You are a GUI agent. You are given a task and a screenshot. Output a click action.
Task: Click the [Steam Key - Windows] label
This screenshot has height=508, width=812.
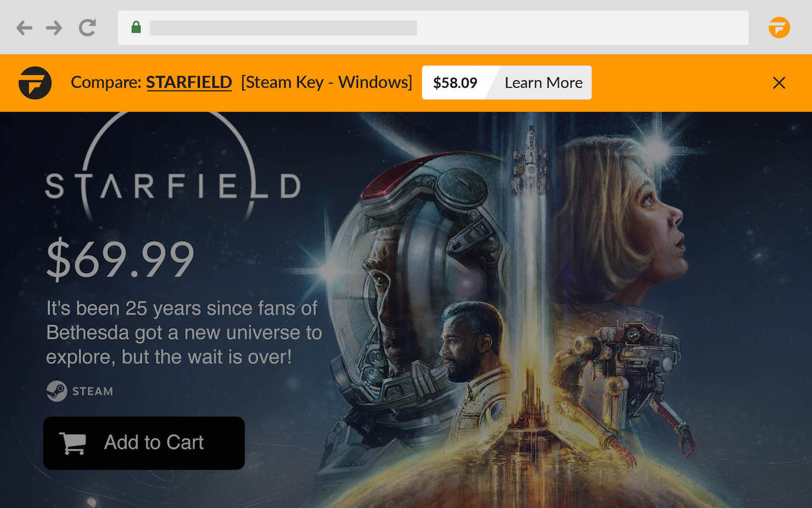(x=327, y=83)
